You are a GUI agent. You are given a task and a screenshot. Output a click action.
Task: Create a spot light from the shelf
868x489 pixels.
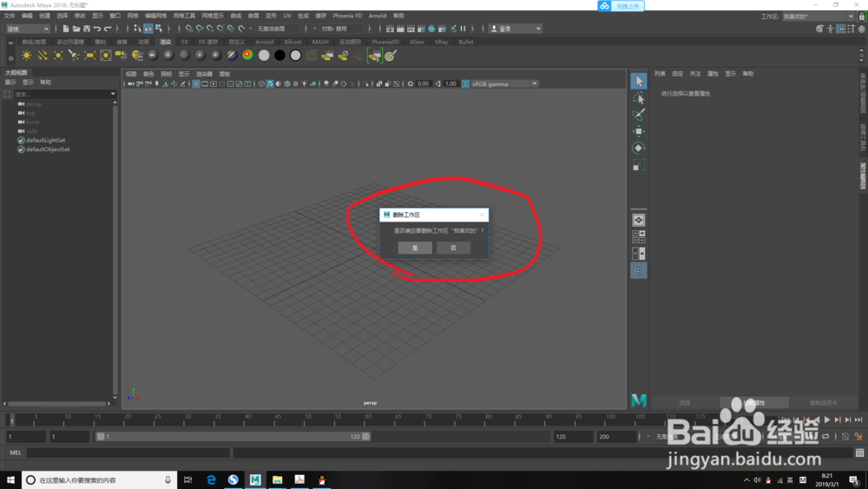pos(74,56)
